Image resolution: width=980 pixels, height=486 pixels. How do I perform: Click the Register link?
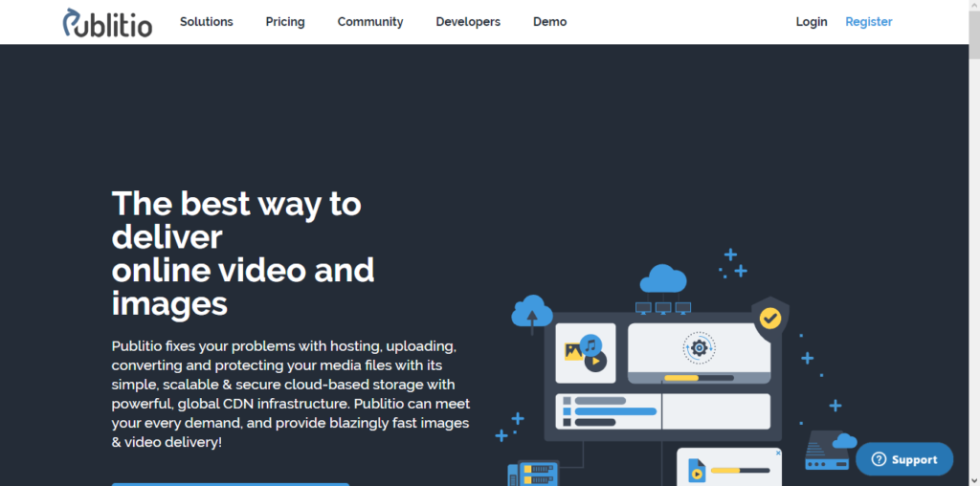click(869, 22)
